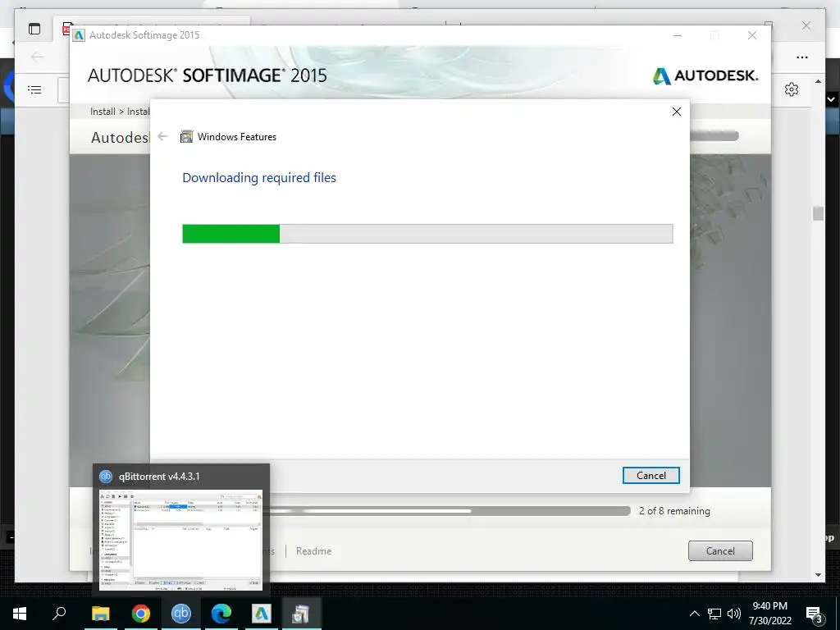Close the background browser window
Screen dimensions: 840x630
point(806,25)
